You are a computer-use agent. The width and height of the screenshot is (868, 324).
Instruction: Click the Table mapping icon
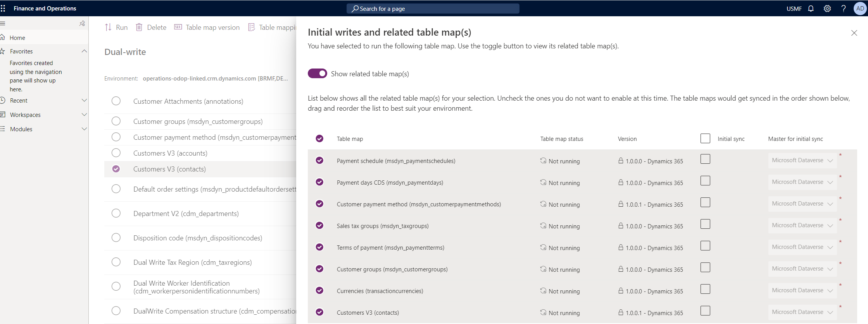252,27
